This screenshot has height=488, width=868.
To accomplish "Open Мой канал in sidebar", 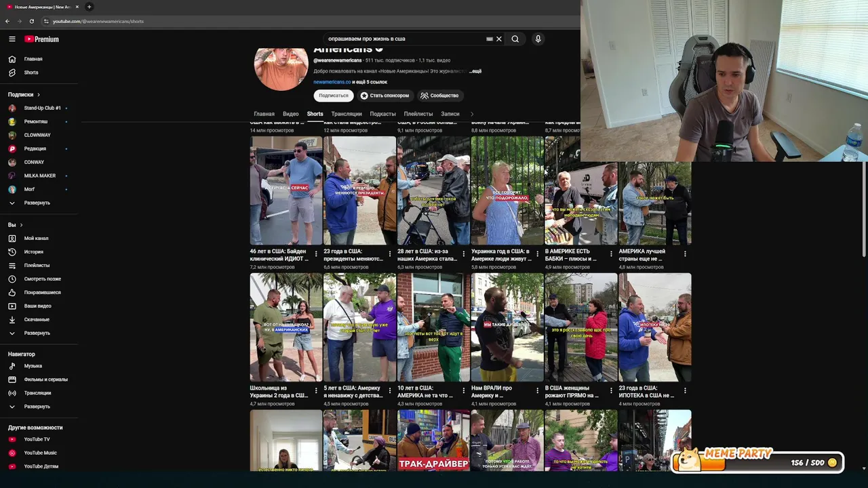I will (x=36, y=239).
